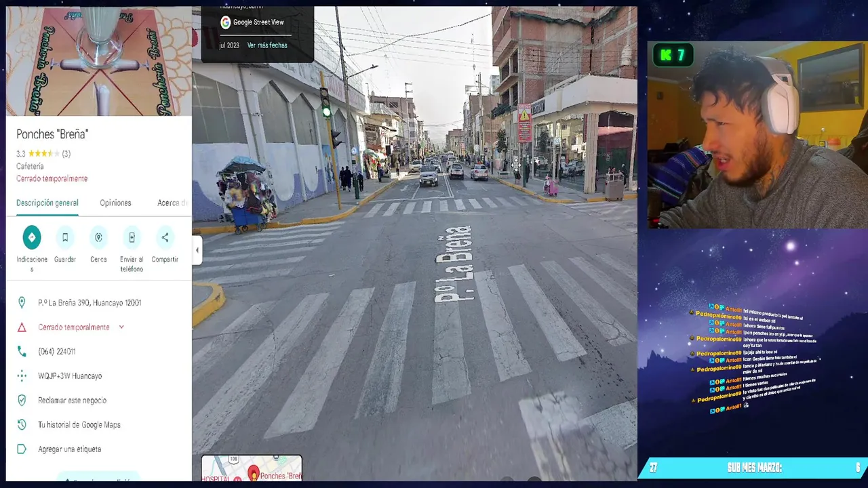Viewport: 868px width, 488px height.
Task: Send place via Enviar al teléfono icon
Action: tap(132, 237)
